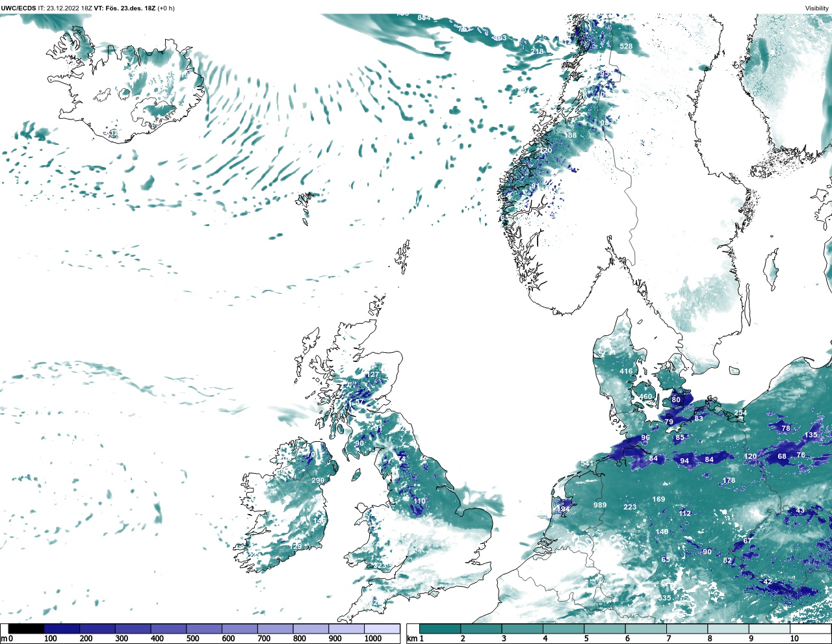
Task: Click the '96' visibility value on the map
Action: pyautogui.click(x=645, y=438)
